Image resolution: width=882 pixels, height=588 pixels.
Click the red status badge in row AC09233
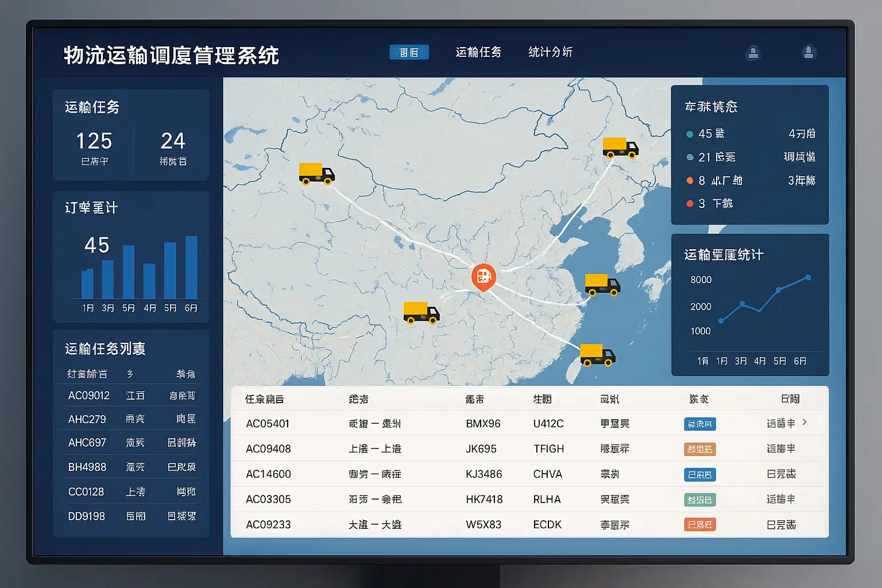tap(699, 525)
